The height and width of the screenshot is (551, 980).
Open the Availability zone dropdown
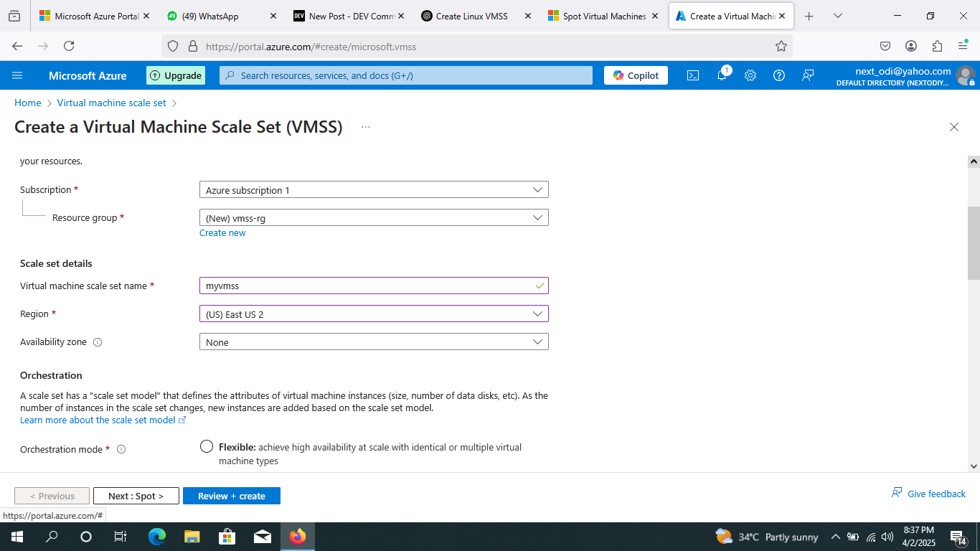point(374,342)
